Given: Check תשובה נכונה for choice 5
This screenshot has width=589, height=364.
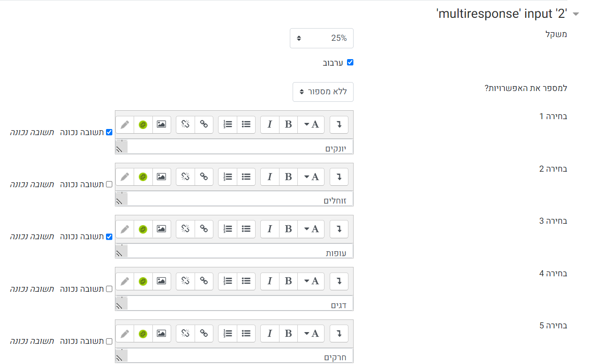Looking at the screenshot, I should click(109, 341).
